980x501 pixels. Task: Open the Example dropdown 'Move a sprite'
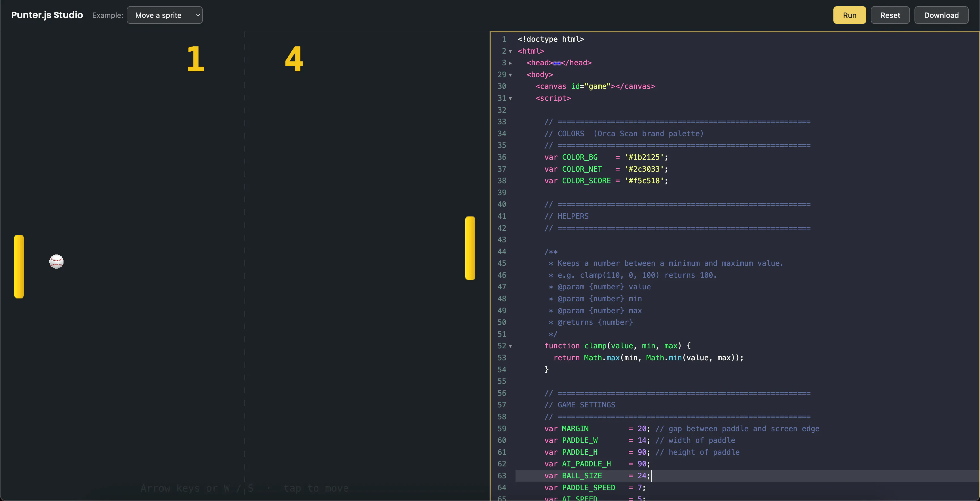164,15
